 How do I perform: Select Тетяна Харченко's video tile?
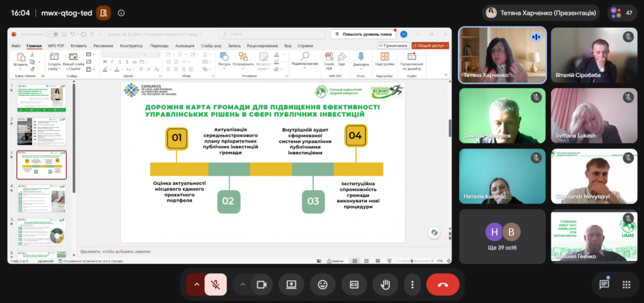(502, 55)
